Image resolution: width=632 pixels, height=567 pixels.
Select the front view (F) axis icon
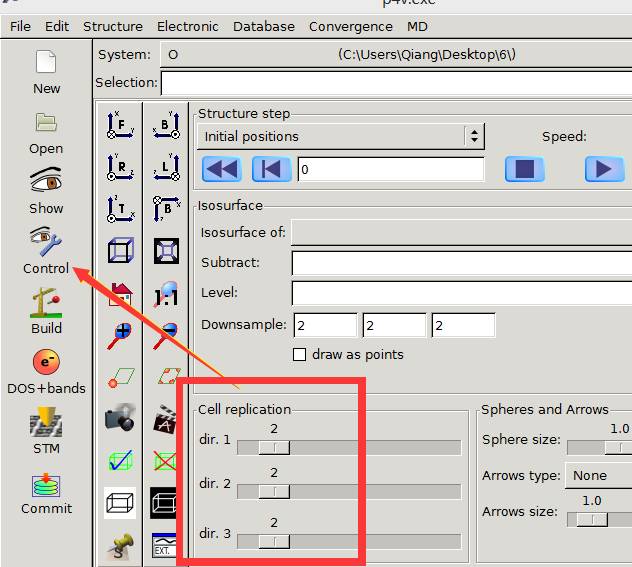(x=120, y=126)
